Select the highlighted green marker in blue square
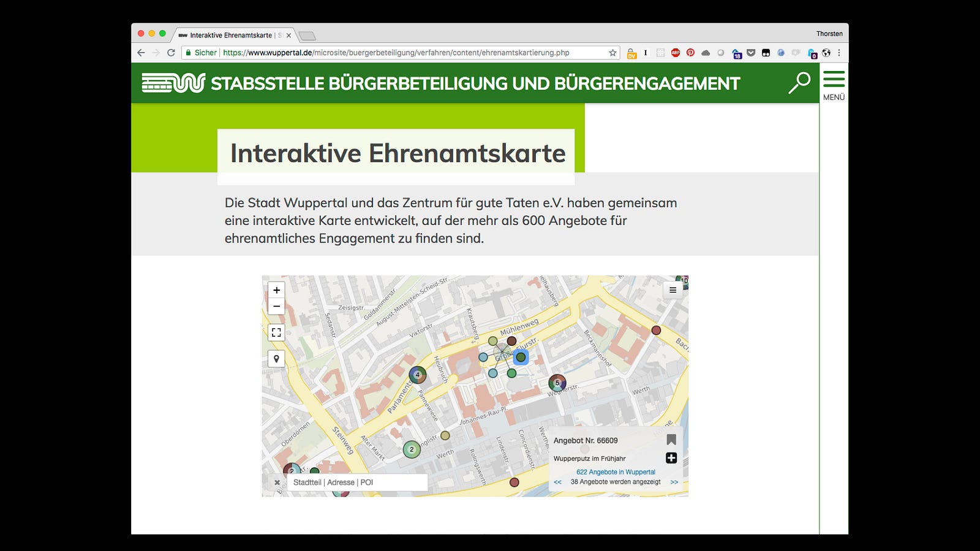980x551 pixels. click(521, 357)
